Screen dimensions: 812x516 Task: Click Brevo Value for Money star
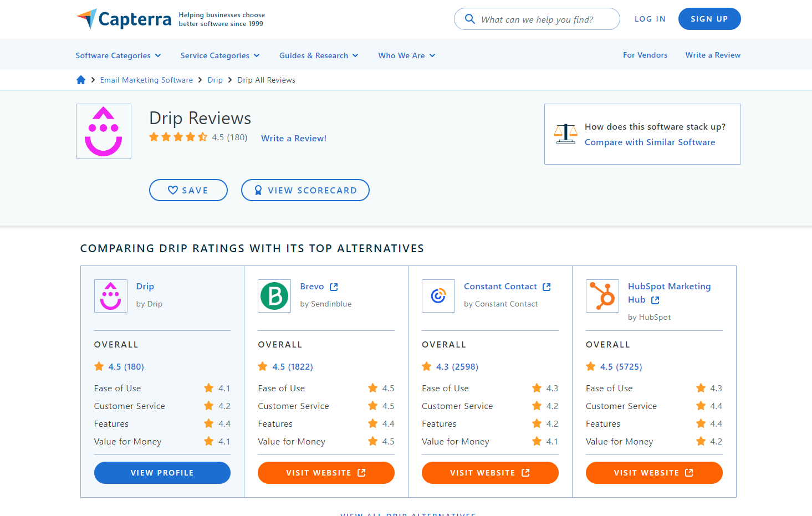(x=373, y=441)
